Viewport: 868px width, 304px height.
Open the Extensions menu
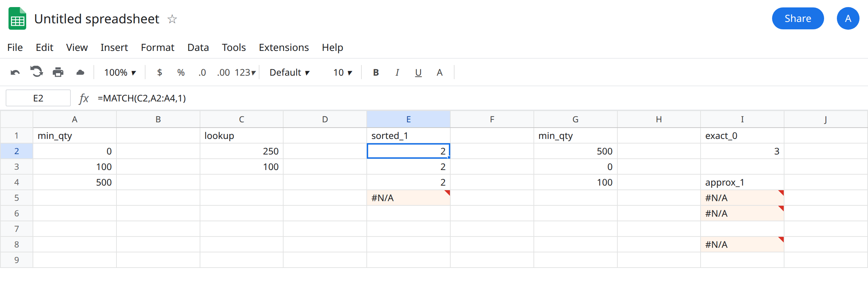pyautogui.click(x=284, y=47)
